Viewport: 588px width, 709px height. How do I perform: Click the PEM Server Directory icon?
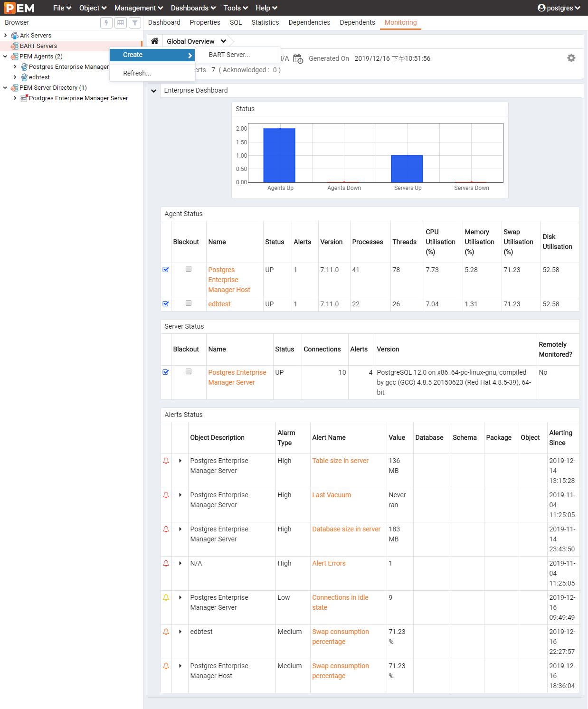coord(15,88)
